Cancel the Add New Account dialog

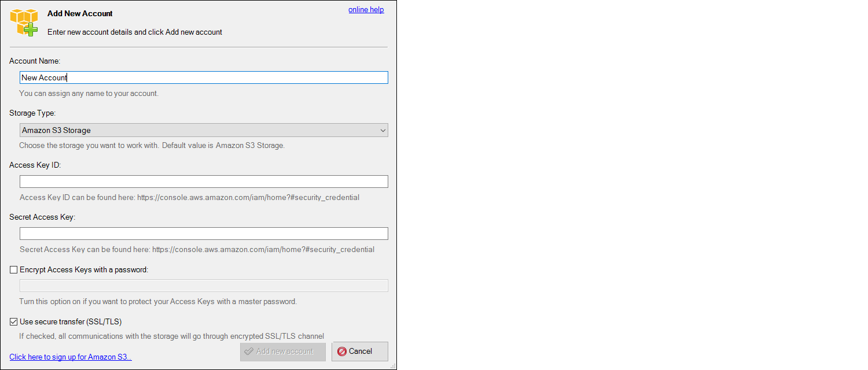pos(360,351)
